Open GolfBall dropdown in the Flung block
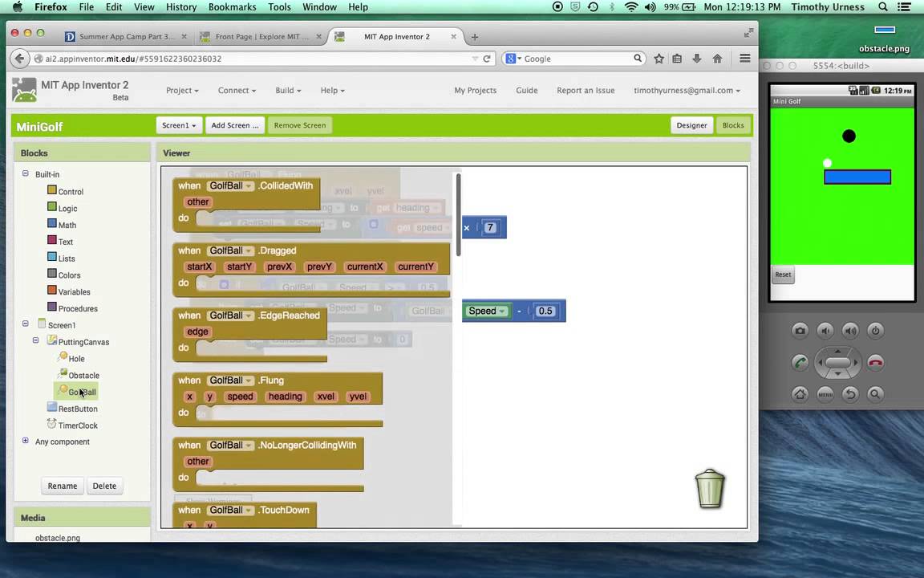This screenshot has height=578, width=924. (230, 381)
